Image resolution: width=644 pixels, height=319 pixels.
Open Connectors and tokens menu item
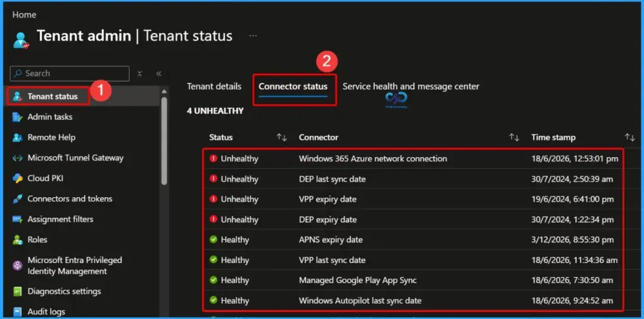coord(70,199)
